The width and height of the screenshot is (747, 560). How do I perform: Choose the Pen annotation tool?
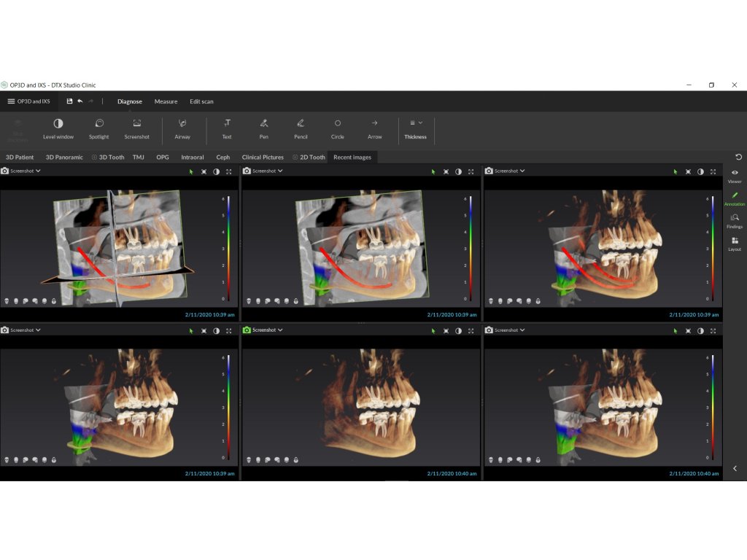(x=264, y=128)
